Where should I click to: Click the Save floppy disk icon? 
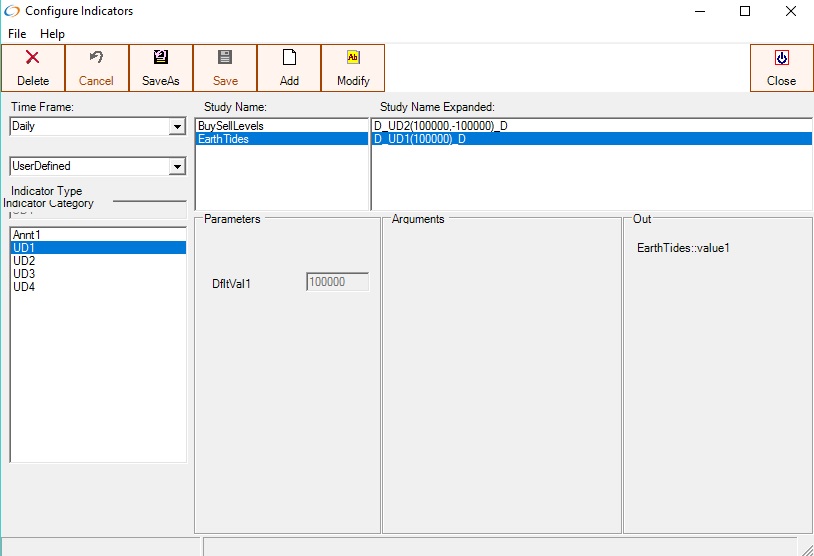(x=225, y=58)
